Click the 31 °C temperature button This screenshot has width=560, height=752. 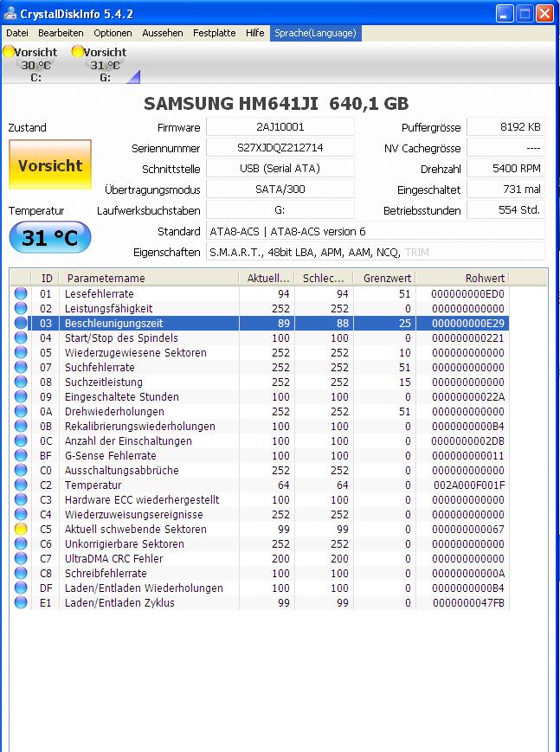coord(50,237)
